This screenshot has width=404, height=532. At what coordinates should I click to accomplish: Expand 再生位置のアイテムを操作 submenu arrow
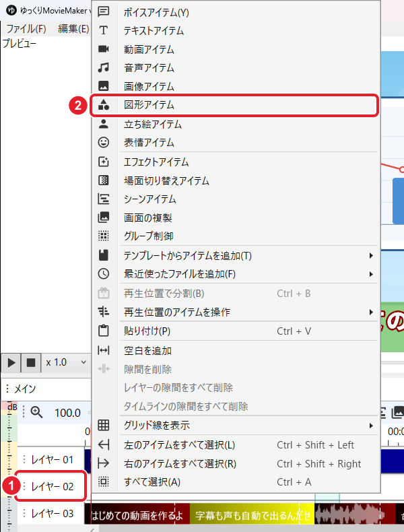tap(372, 312)
